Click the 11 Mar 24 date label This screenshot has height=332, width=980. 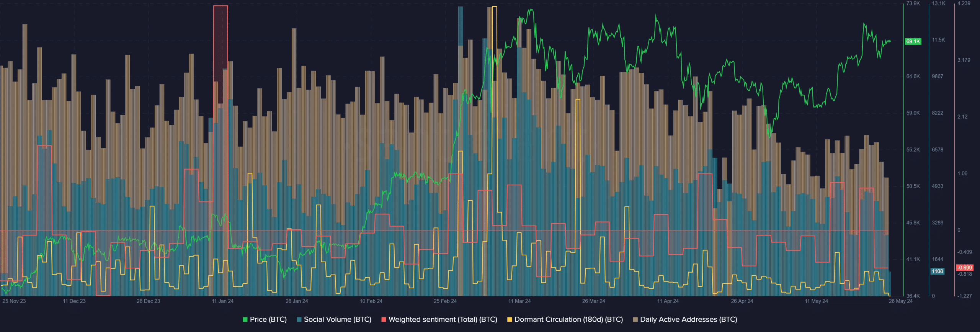tap(519, 301)
